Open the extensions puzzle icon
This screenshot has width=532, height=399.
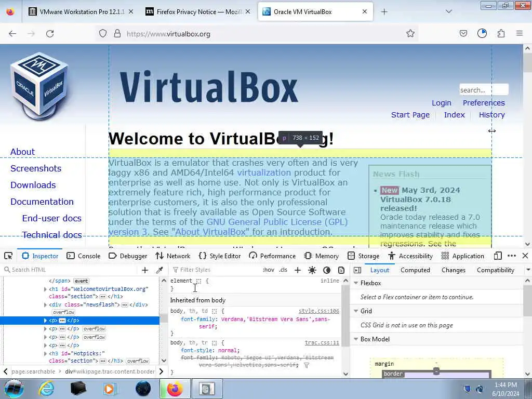pyautogui.click(x=501, y=33)
